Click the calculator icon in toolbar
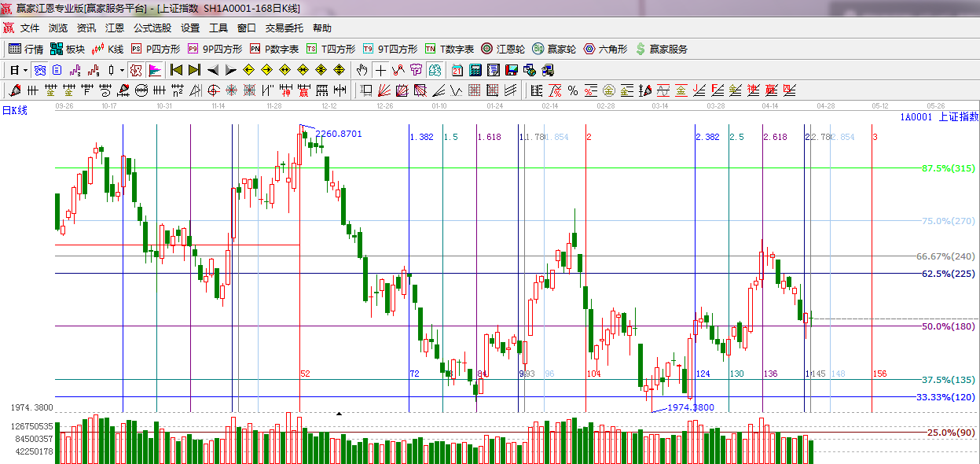 tap(475, 70)
